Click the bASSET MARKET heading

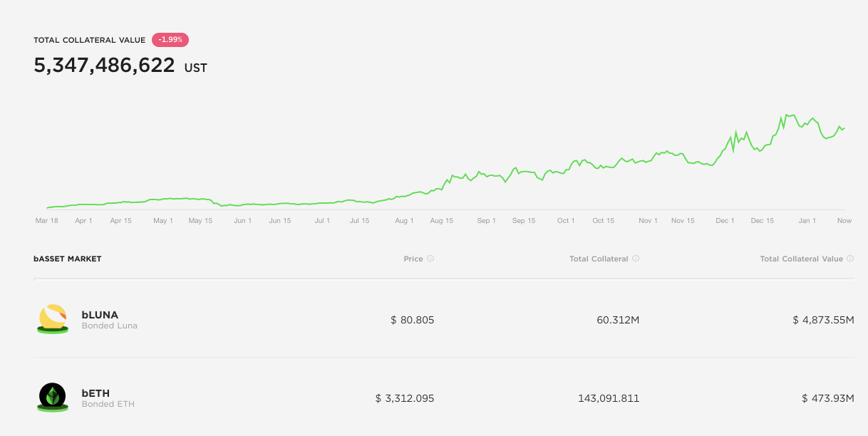point(67,259)
